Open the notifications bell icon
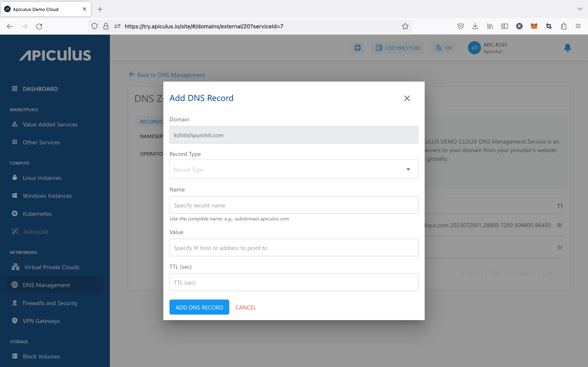The image size is (588, 367). tap(567, 48)
